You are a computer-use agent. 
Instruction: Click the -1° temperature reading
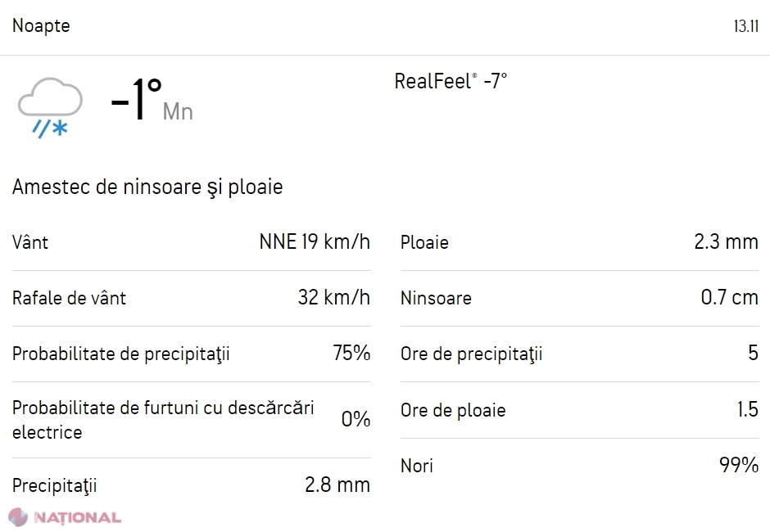pos(137,100)
